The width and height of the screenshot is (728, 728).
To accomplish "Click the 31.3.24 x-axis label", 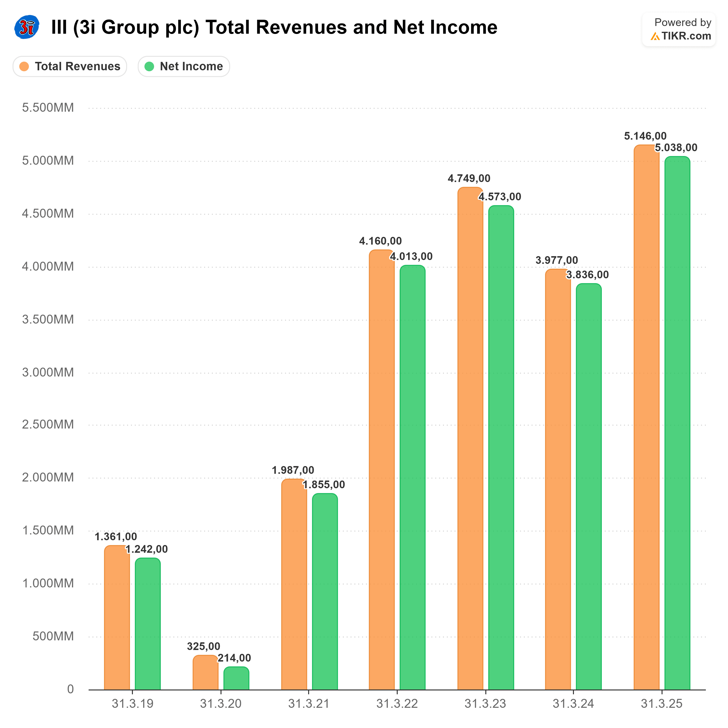I will (x=573, y=703).
